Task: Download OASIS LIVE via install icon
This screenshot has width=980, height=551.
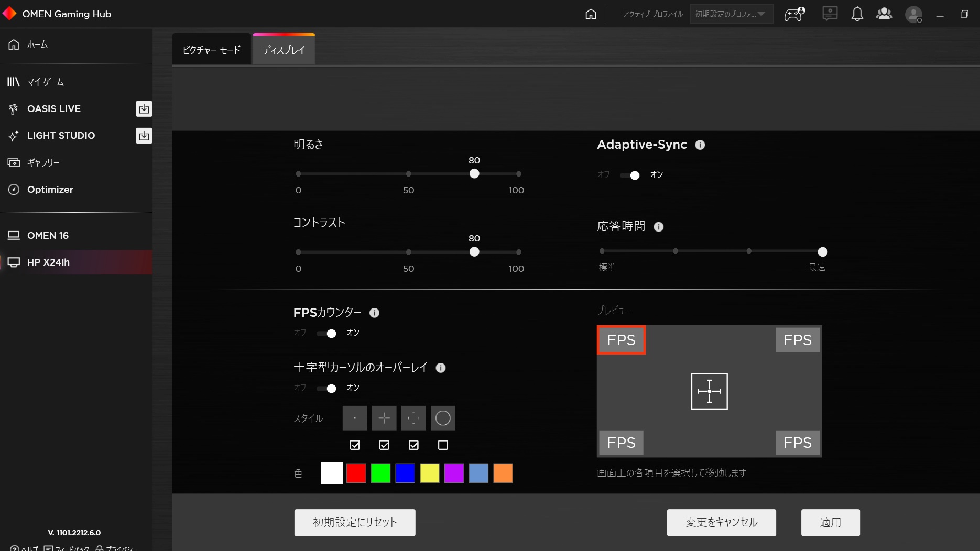Action: coord(144,109)
